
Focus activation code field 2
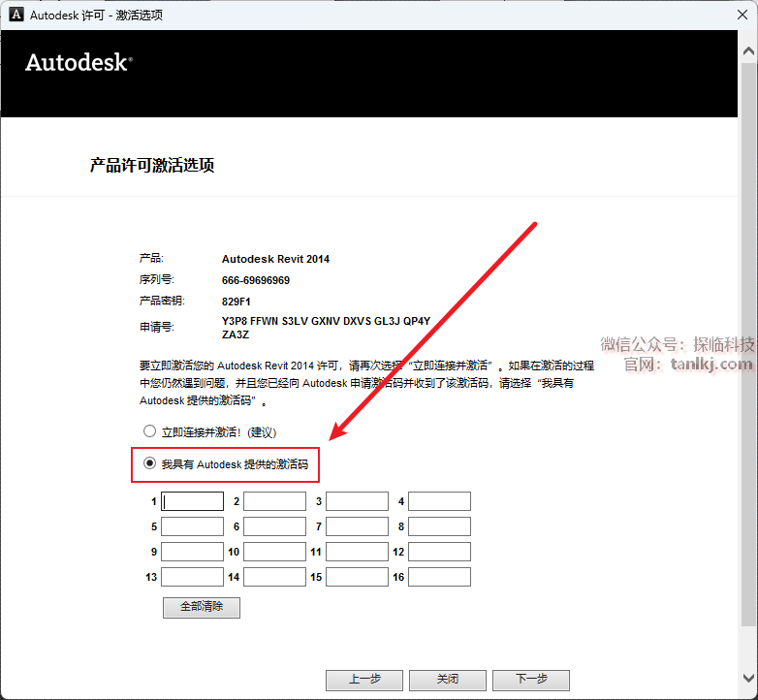point(274,501)
